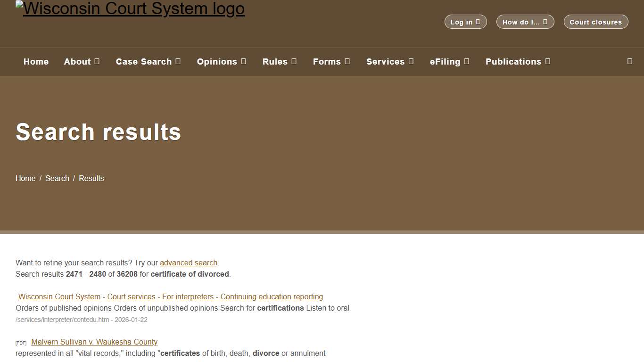Open the Services dropdown
644x362 pixels.
pyautogui.click(x=390, y=62)
